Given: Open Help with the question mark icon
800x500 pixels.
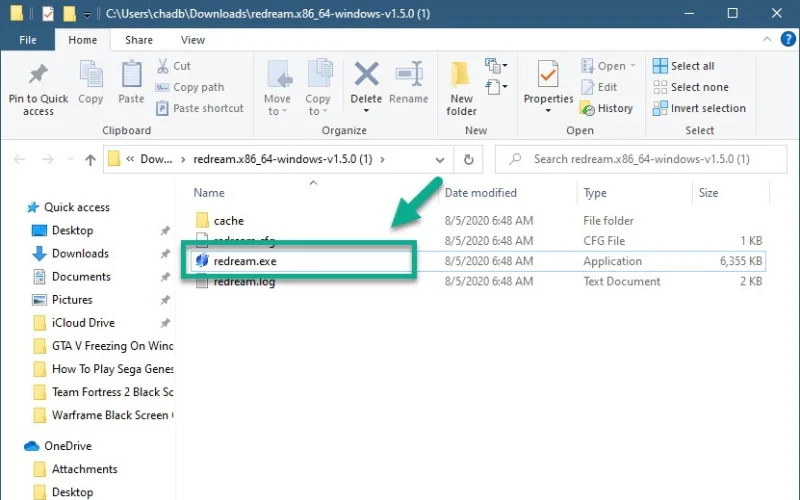Looking at the screenshot, I should (788, 39).
